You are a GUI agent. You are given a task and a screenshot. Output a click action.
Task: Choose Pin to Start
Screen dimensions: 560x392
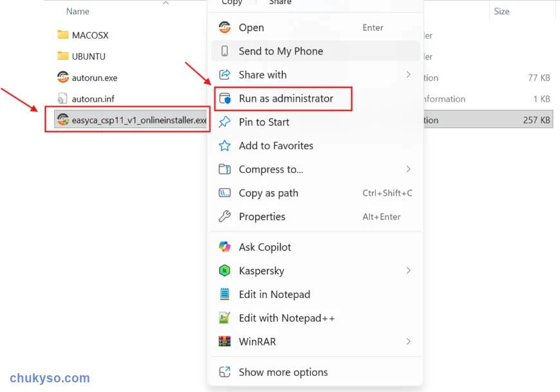(x=315, y=122)
